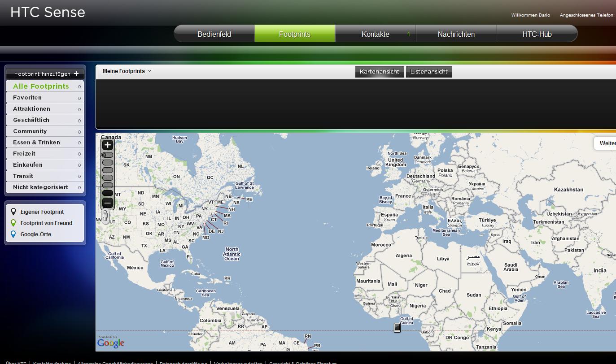Screen dimensions: 616x364
Task: Click the phone location marker on the map
Action: 397,328
